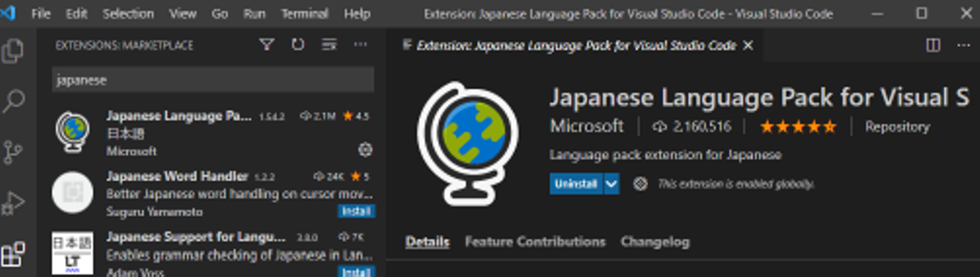Viewport: 980px width, 277px height.
Task: Select the Extension: Japanese Language Pack editor tab
Action: coord(576,46)
